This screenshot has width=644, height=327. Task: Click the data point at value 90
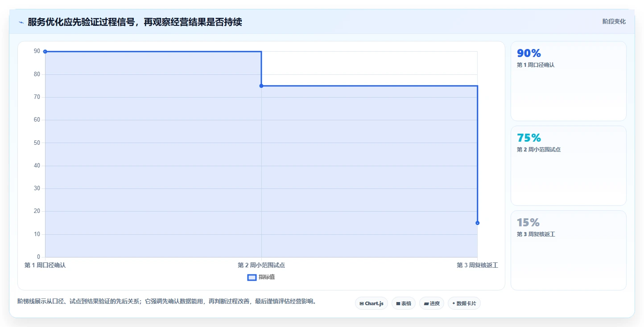click(45, 52)
